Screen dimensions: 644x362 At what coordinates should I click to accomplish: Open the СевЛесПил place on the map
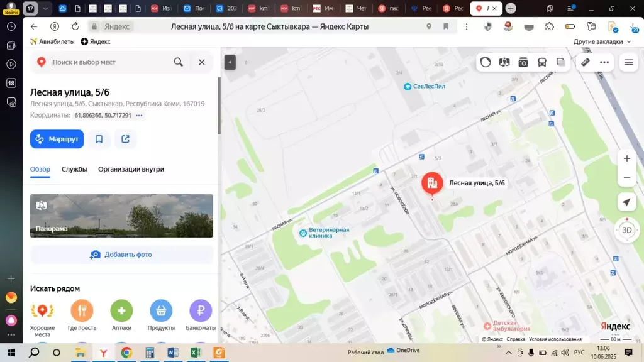coord(425,87)
